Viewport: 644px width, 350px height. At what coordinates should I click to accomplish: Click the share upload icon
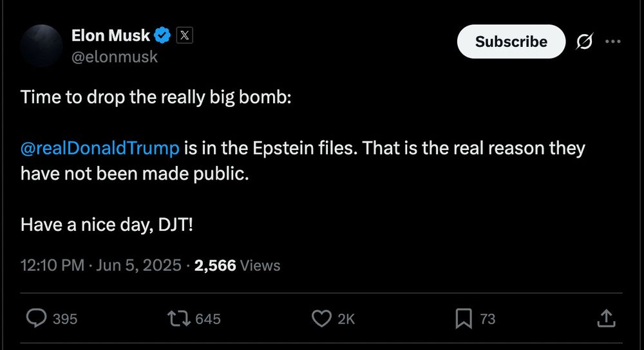click(606, 318)
